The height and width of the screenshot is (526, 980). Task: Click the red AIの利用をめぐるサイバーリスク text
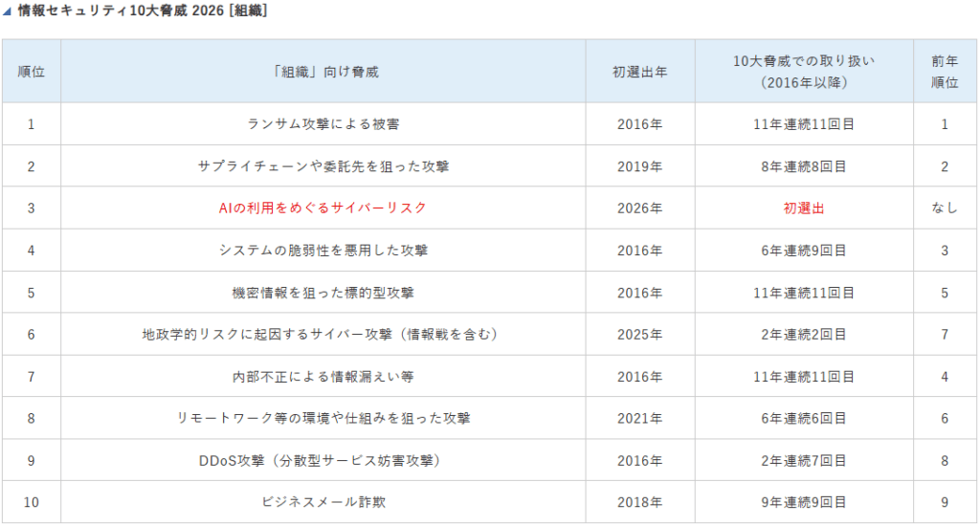(x=323, y=208)
